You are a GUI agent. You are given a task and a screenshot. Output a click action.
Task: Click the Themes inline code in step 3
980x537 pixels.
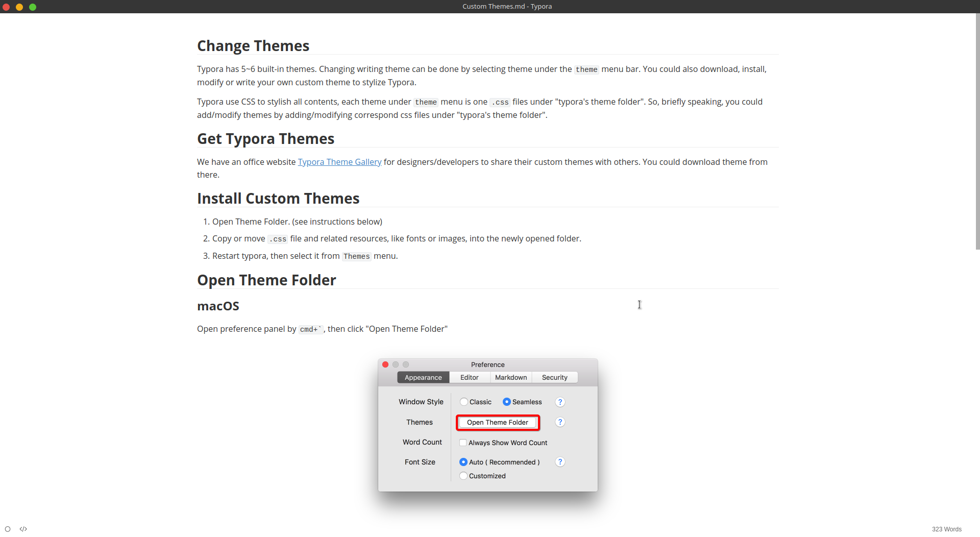pos(356,256)
